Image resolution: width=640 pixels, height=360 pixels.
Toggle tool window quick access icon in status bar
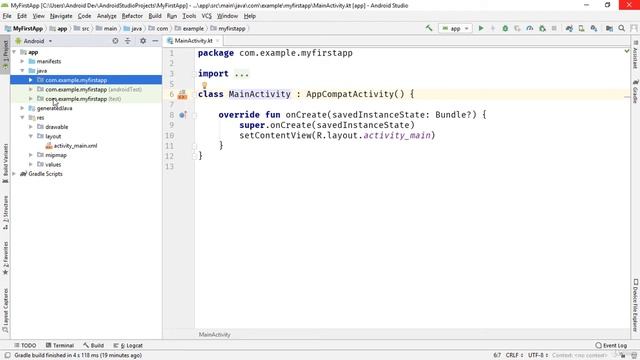coord(7,355)
